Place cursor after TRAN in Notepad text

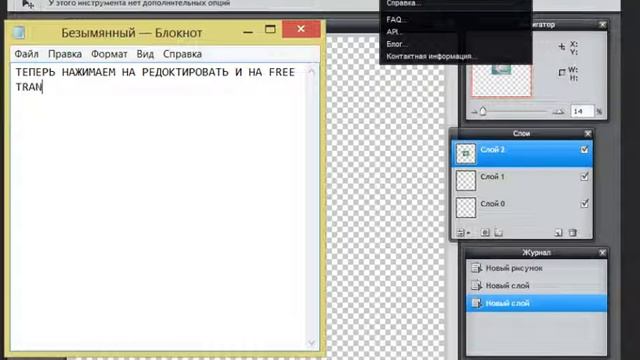(x=43, y=87)
